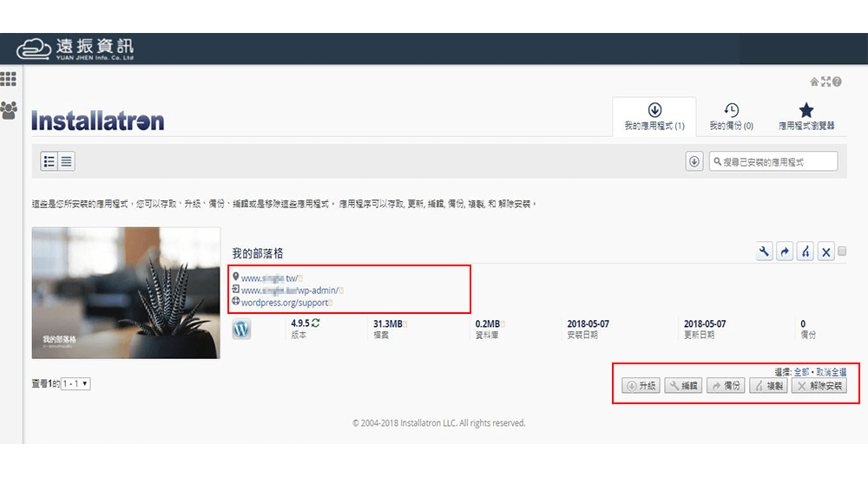Viewport: 868px width, 477px height.
Task: Click wrench edit icon for 我的部落格
Action: (x=764, y=252)
